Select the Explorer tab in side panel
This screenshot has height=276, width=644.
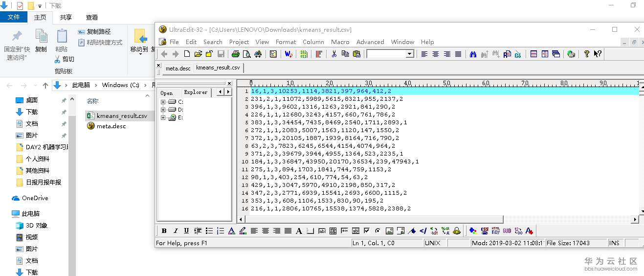(196, 92)
